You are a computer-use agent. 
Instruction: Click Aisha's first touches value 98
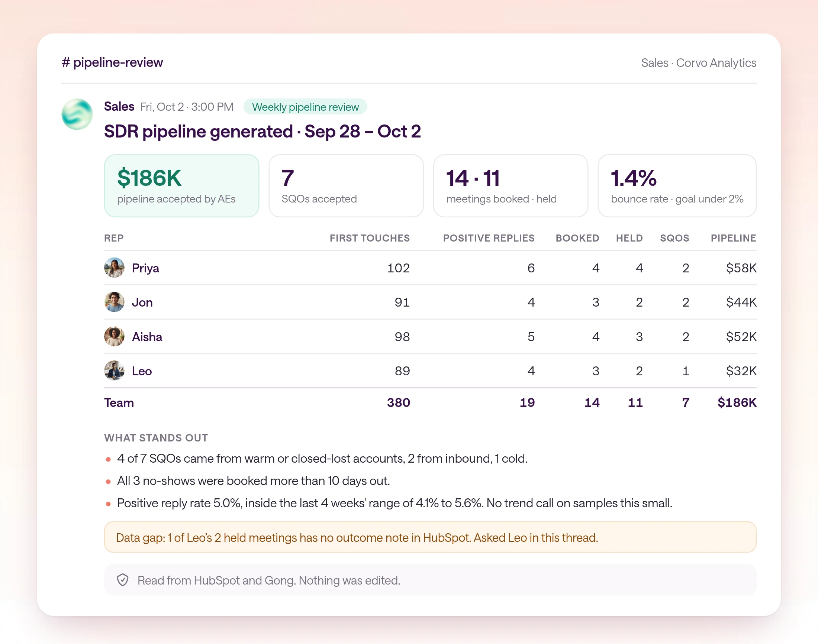[x=402, y=337]
